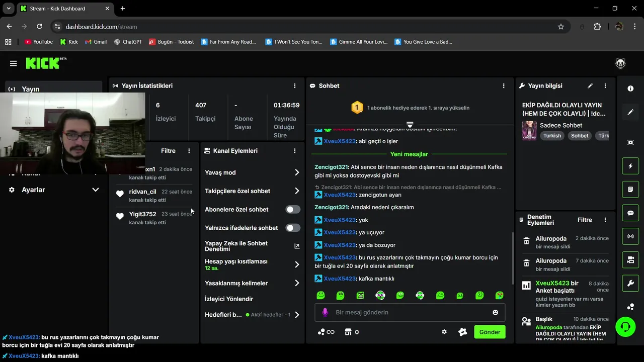This screenshot has width=644, height=362.
Task: Click the shop icon below chat input
Action: 348,332
